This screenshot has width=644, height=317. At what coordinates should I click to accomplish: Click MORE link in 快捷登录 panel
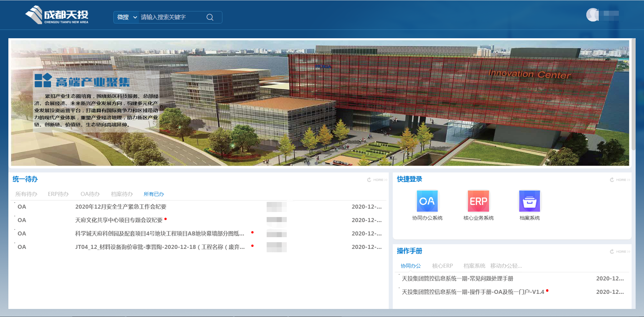pyautogui.click(x=623, y=180)
